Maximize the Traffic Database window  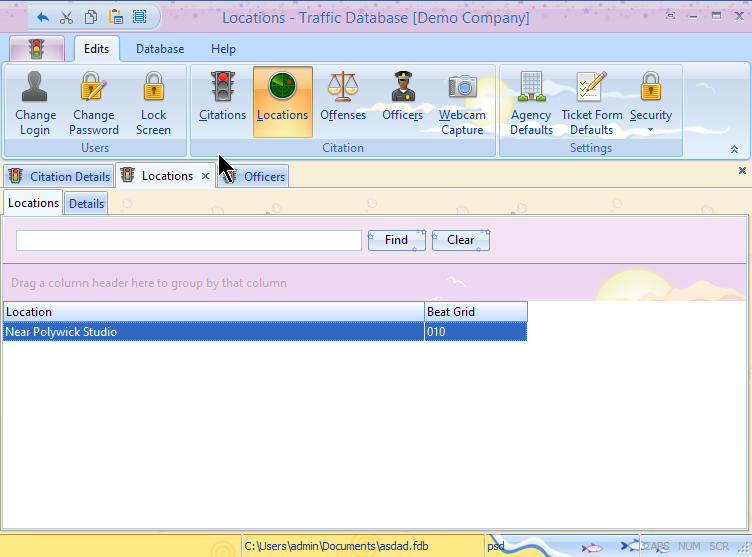[717, 16]
